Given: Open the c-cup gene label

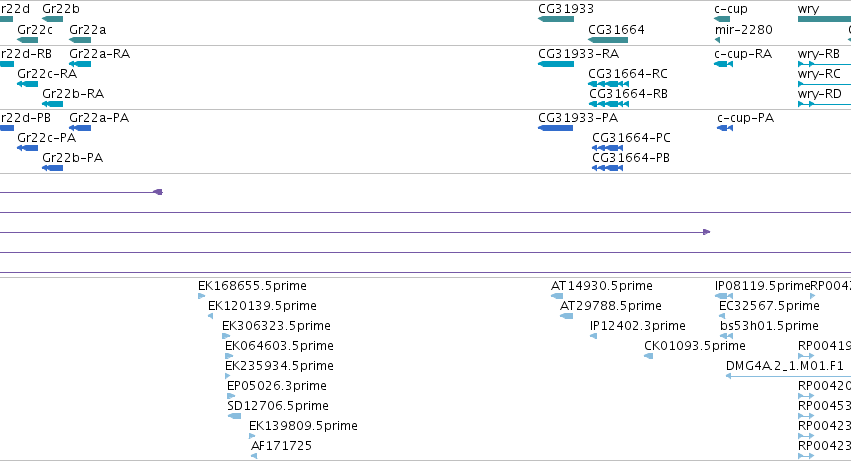Looking at the screenshot, I should [x=731, y=9].
